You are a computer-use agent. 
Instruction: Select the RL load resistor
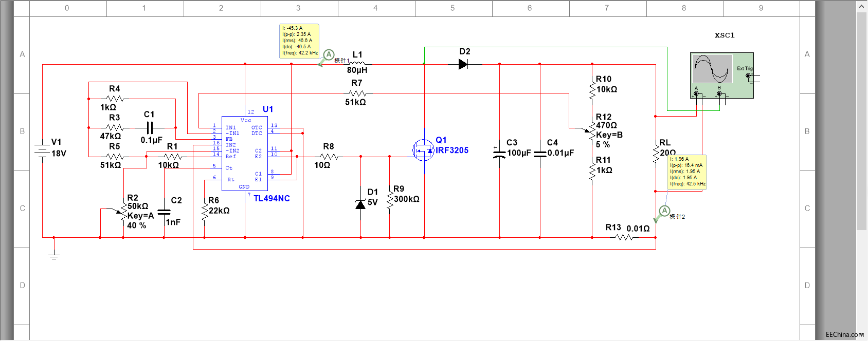(656, 154)
